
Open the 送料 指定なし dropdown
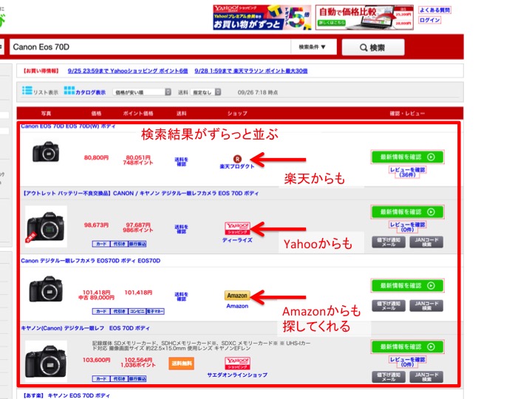coord(205,92)
